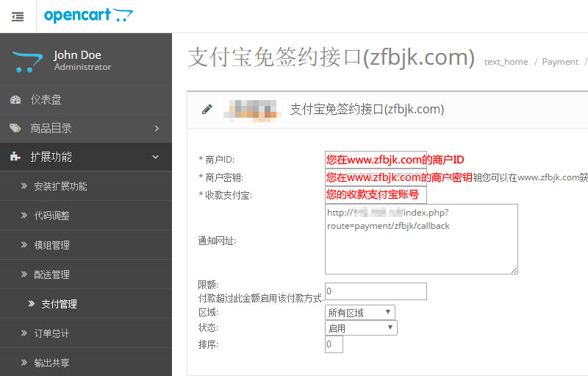
Task: Open the 区域 dropdown showing 所有区域
Action: pyautogui.click(x=360, y=312)
